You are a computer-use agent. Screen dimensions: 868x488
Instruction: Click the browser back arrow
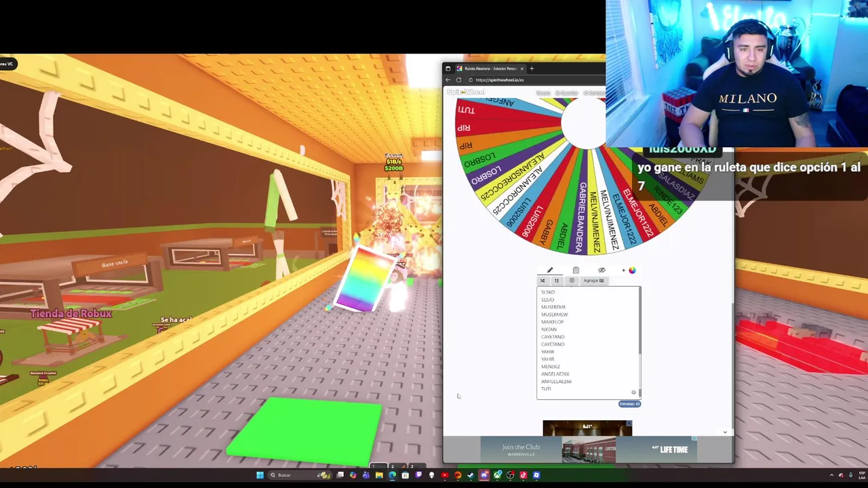click(448, 80)
